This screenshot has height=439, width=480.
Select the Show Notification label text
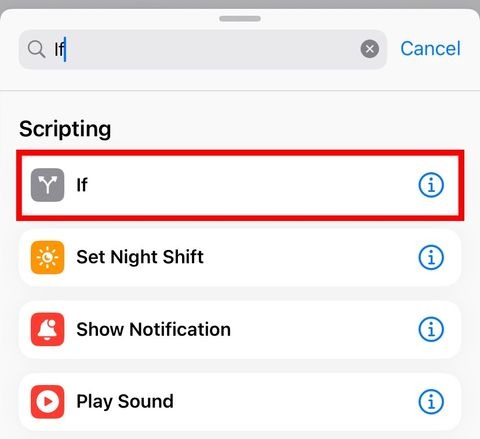tap(153, 329)
